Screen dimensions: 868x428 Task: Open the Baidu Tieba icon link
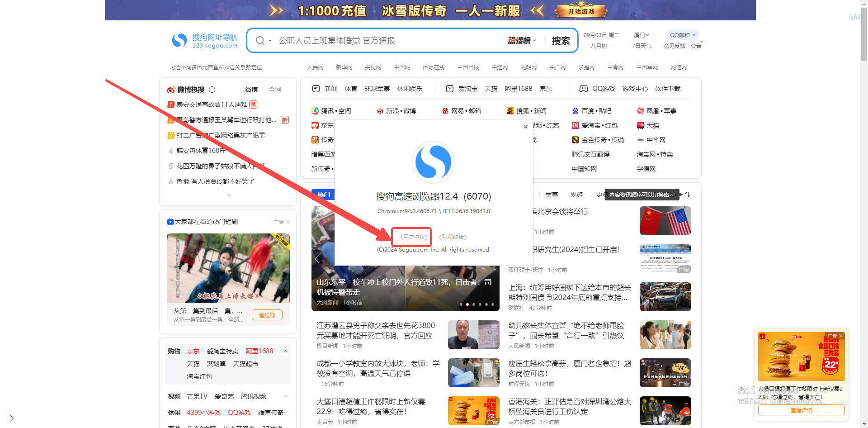pyautogui.click(x=576, y=111)
